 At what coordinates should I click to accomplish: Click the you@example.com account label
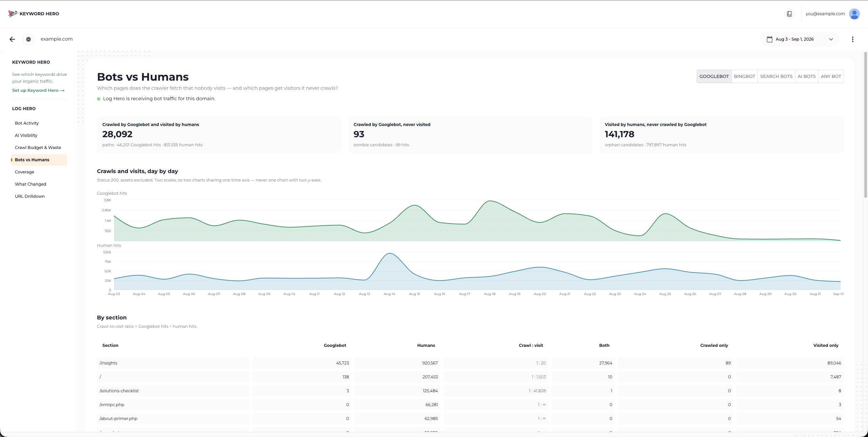click(825, 14)
